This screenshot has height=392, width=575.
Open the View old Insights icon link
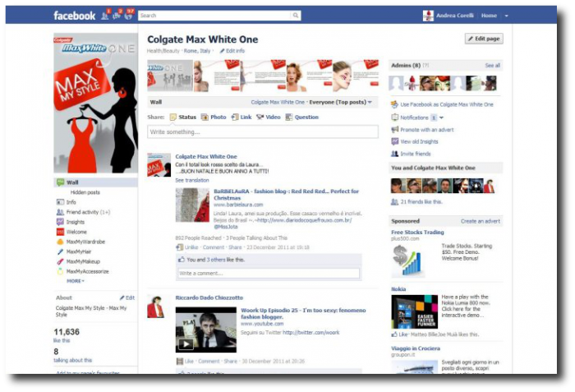[394, 141]
